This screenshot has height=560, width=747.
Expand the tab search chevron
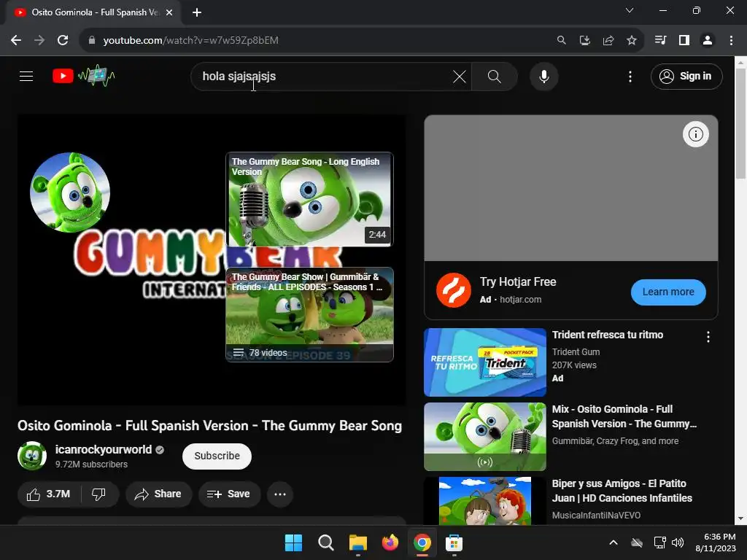(630, 10)
